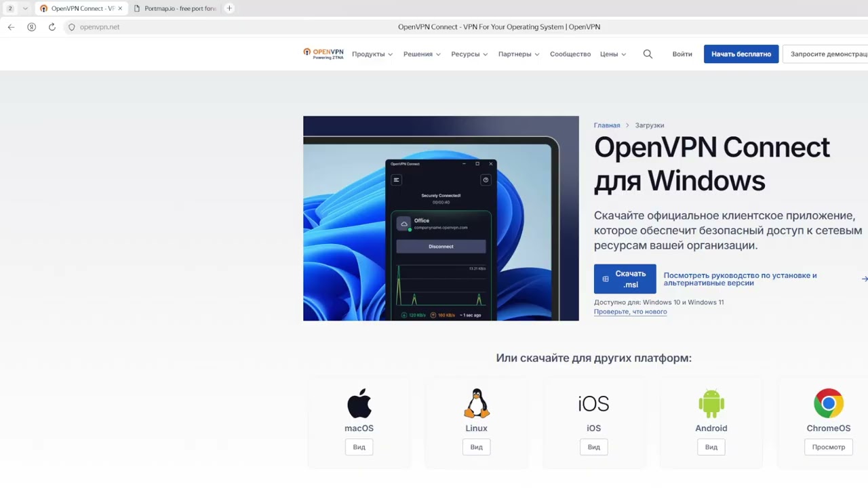This screenshot has width=868, height=488.
Task: Expand the Партнеры menu
Action: [x=519, y=54]
